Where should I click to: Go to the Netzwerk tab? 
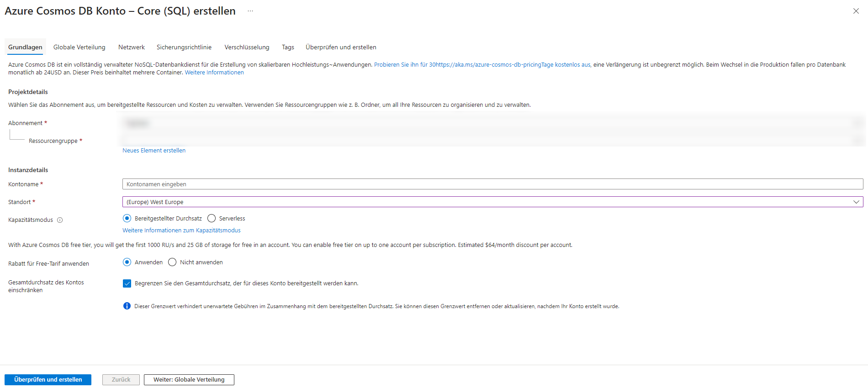coord(132,47)
